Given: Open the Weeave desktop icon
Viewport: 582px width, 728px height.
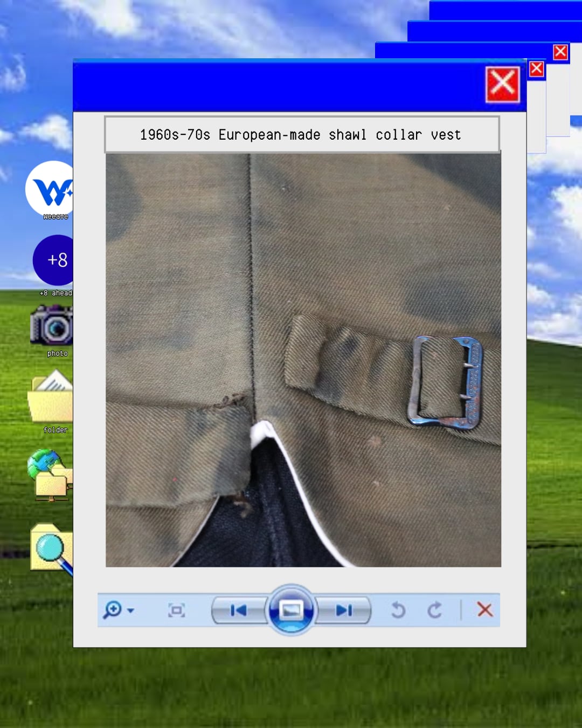Looking at the screenshot, I should pyautogui.click(x=50, y=190).
